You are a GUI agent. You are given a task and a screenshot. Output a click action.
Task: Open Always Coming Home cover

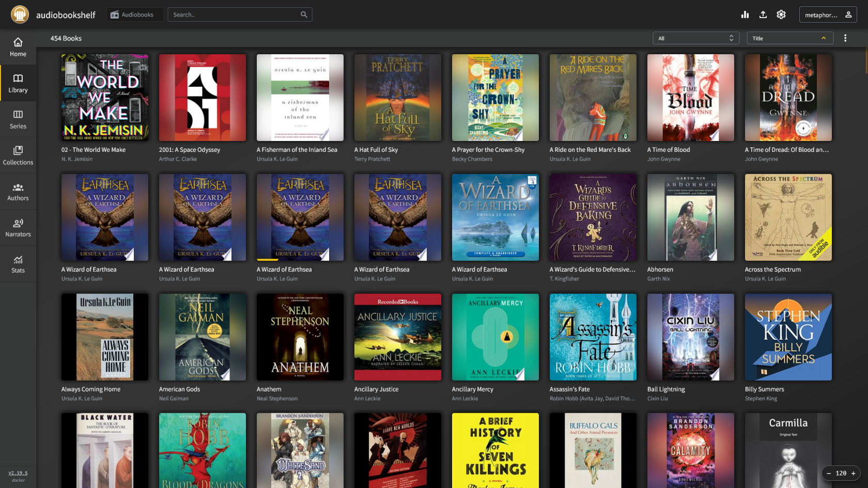click(x=105, y=337)
